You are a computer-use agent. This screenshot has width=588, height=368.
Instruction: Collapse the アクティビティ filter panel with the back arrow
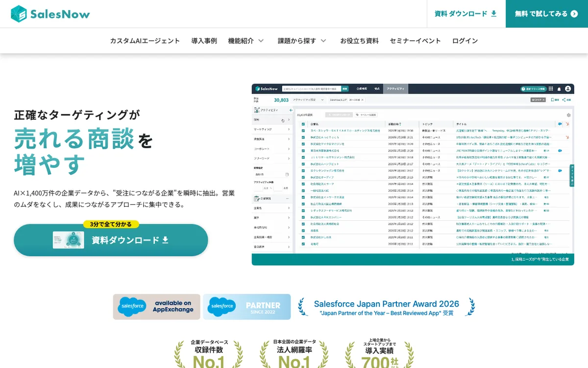[x=291, y=110]
